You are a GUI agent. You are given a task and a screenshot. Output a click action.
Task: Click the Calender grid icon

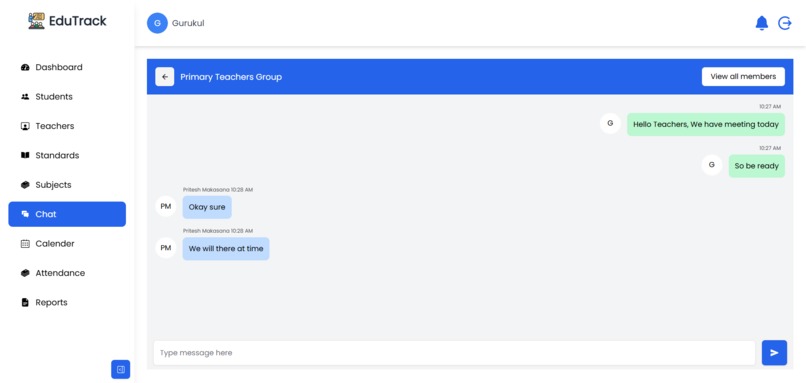[x=25, y=244]
